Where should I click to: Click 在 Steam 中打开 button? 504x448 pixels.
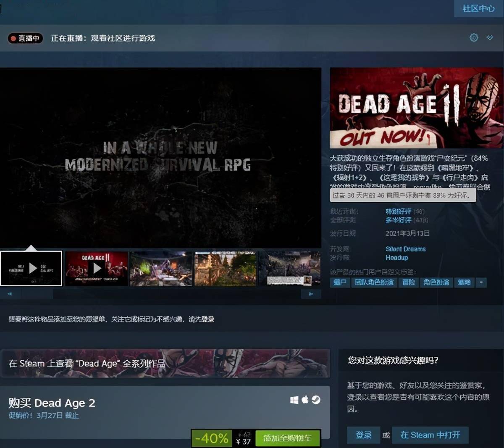[430, 435]
